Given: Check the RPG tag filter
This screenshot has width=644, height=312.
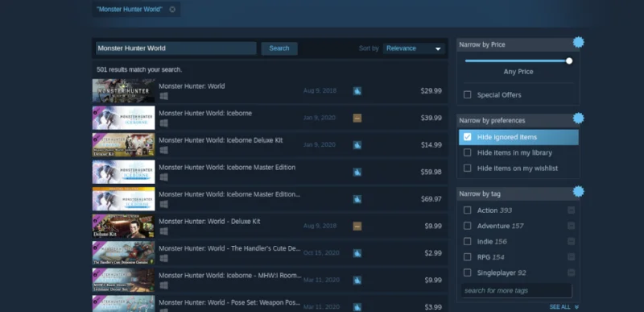Looking at the screenshot, I should 468,257.
